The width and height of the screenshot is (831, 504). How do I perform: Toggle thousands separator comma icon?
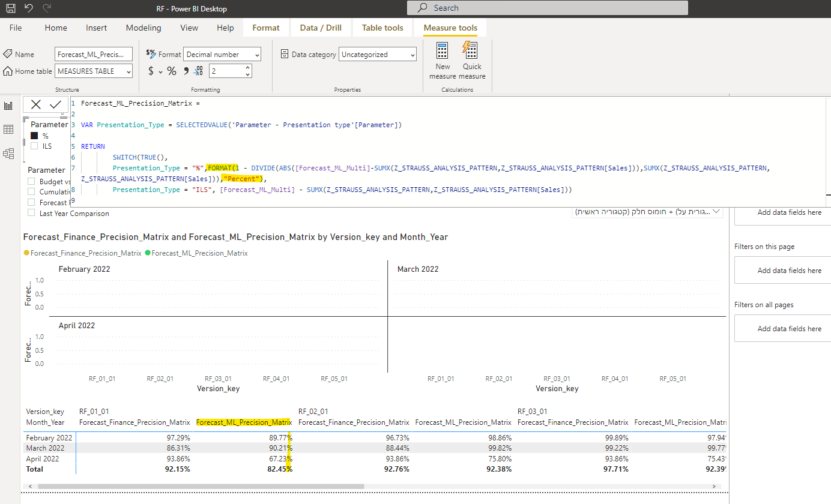(x=186, y=71)
